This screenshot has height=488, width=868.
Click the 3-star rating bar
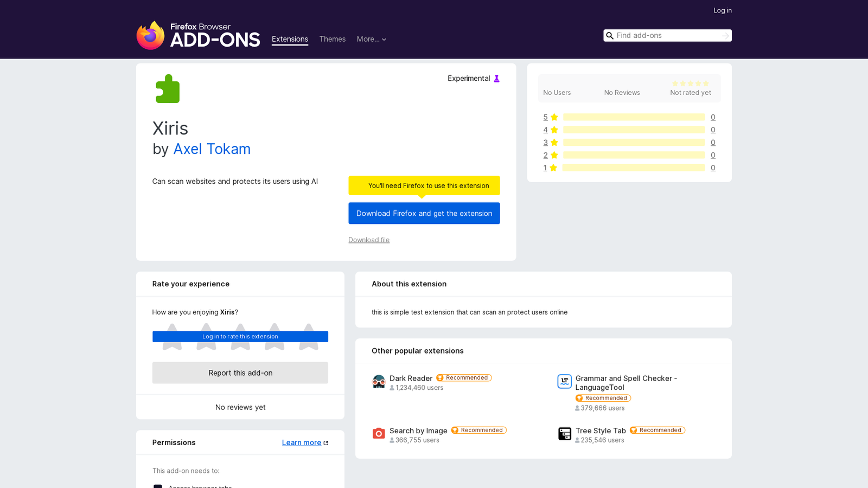(634, 143)
